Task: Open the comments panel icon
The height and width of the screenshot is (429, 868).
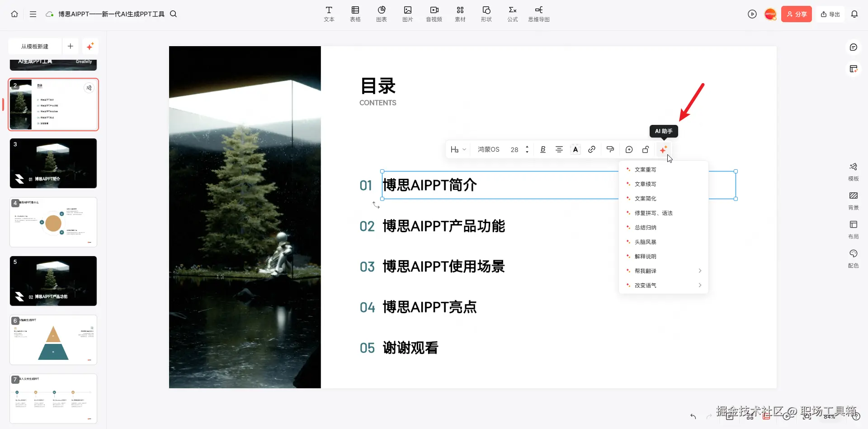Action: [854, 47]
